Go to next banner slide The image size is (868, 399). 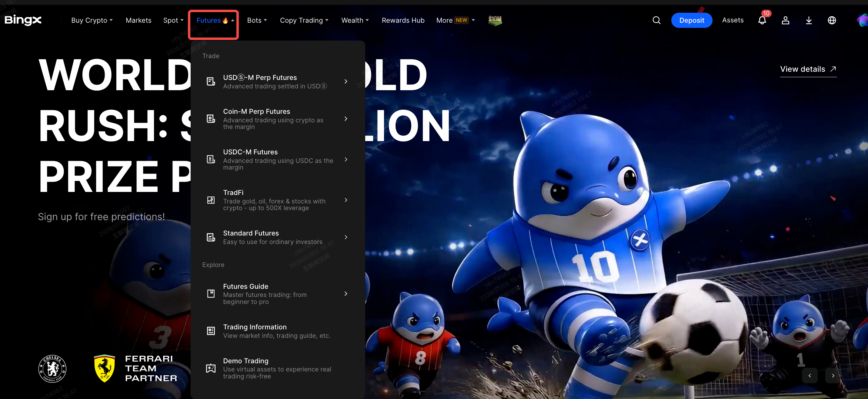tap(833, 375)
